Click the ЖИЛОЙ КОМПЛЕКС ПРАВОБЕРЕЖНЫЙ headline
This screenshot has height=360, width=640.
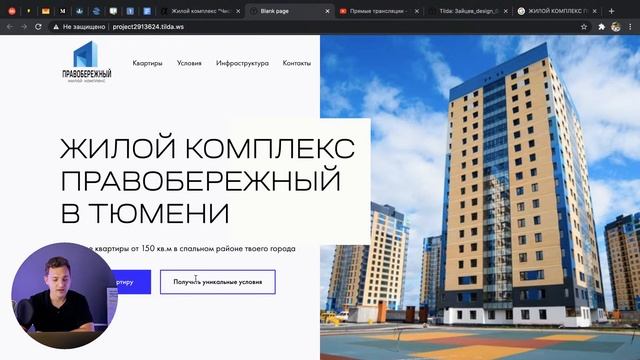coord(207,181)
